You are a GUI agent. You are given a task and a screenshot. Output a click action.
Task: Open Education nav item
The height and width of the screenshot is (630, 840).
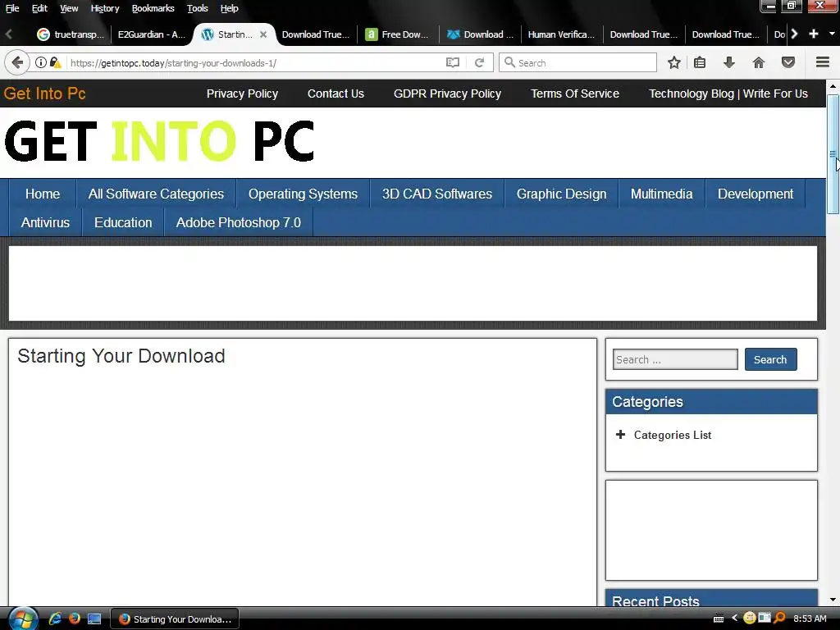tap(123, 222)
